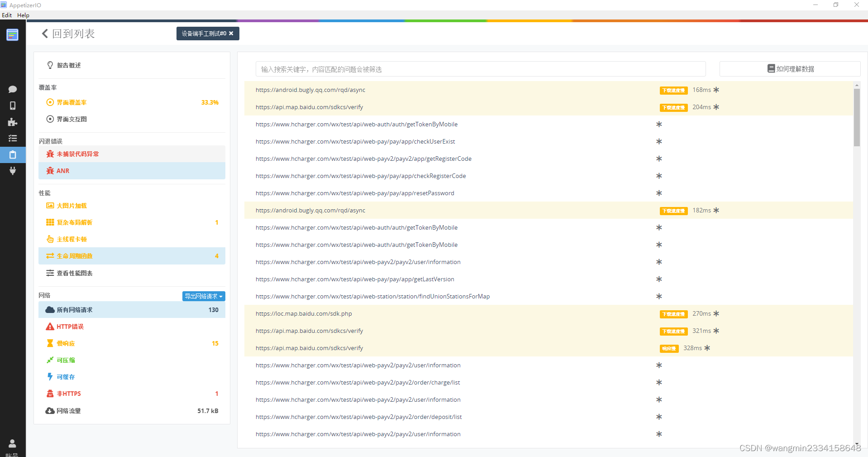Open the 报告概述 section
Image resolution: width=868 pixels, height=457 pixels.
[x=132, y=65]
